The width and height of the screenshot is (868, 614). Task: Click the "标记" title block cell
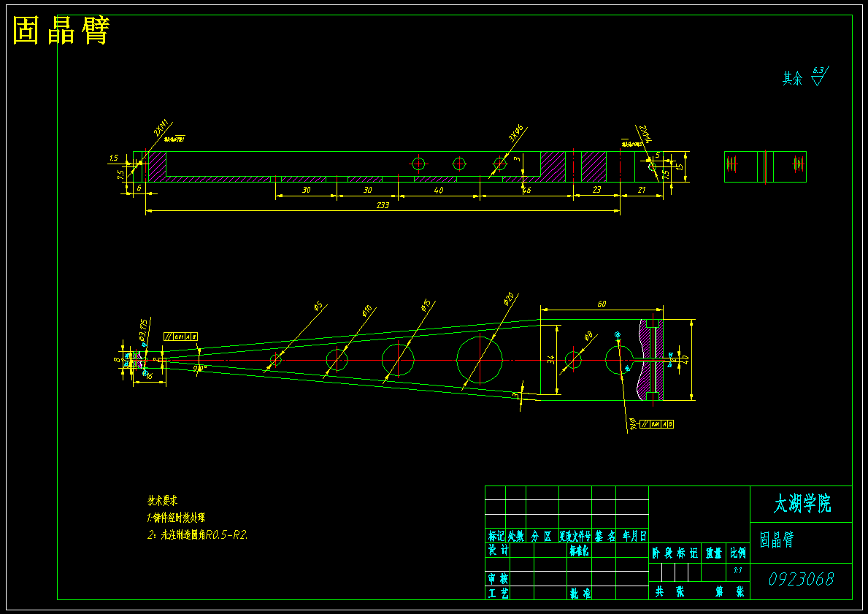(x=496, y=536)
